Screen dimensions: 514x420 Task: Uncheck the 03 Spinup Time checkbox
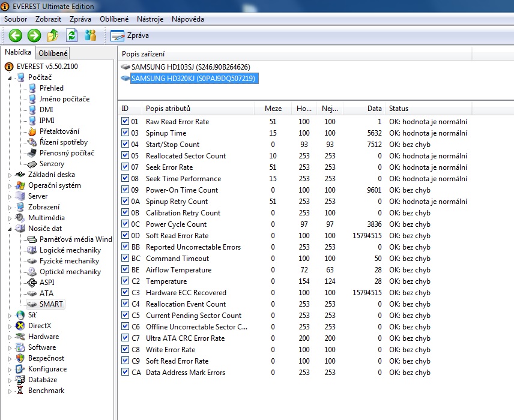click(x=125, y=133)
